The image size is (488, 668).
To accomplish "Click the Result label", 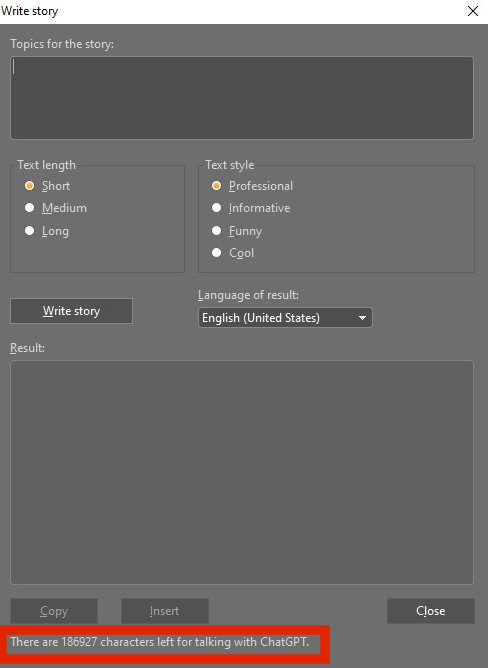I will tap(27, 348).
